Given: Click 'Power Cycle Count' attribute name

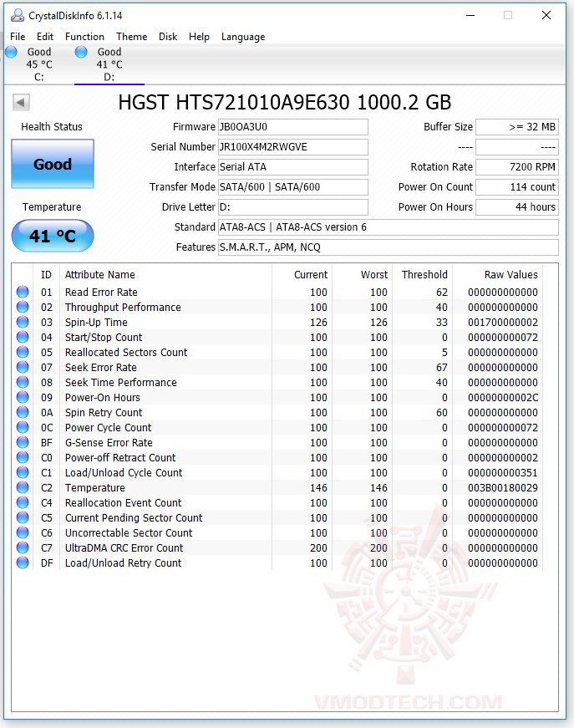Looking at the screenshot, I should point(108,428).
